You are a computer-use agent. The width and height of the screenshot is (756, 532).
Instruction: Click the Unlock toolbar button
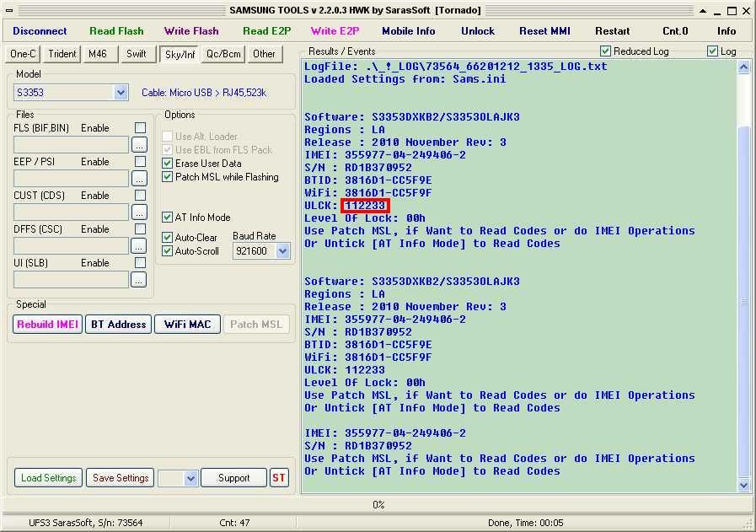(478, 31)
